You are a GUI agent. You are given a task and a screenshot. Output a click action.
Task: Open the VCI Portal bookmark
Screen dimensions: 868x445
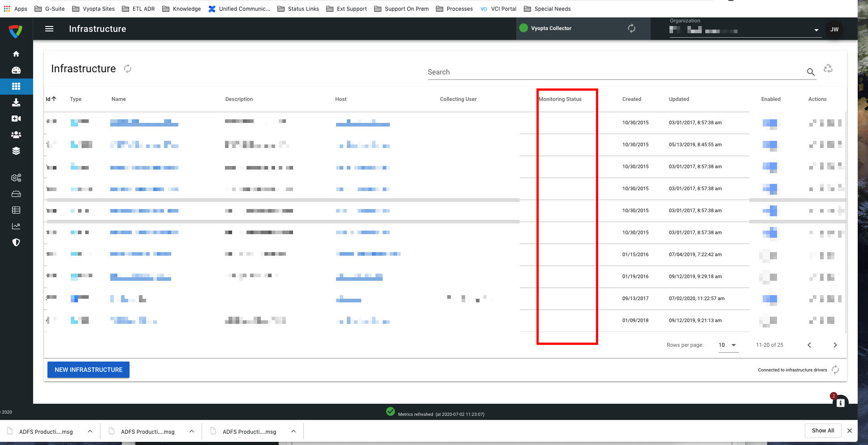pyautogui.click(x=498, y=9)
